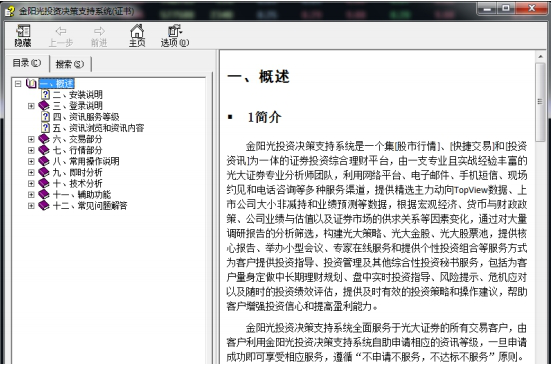Click the Hide (隐藏) toolbar icon

[x=23, y=31]
